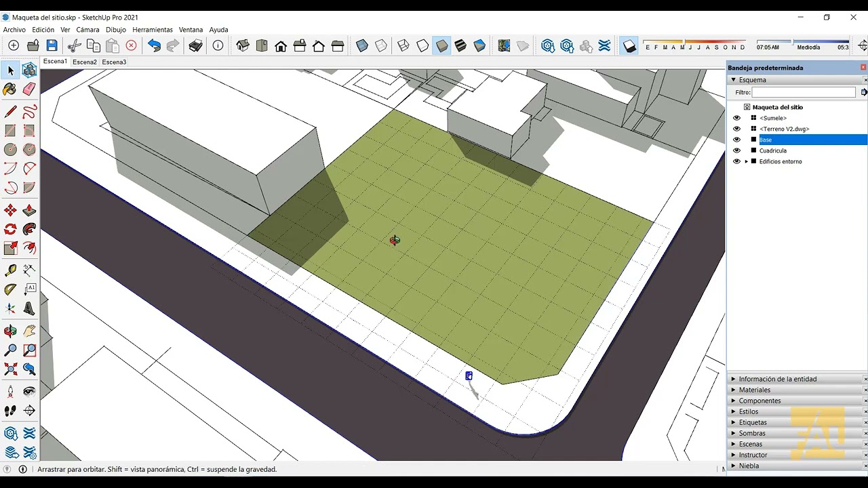Image resolution: width=868 pixels, height=488 pixels.
Task: Select the Paint Bucket tool
Action: (x=10, y=89)
